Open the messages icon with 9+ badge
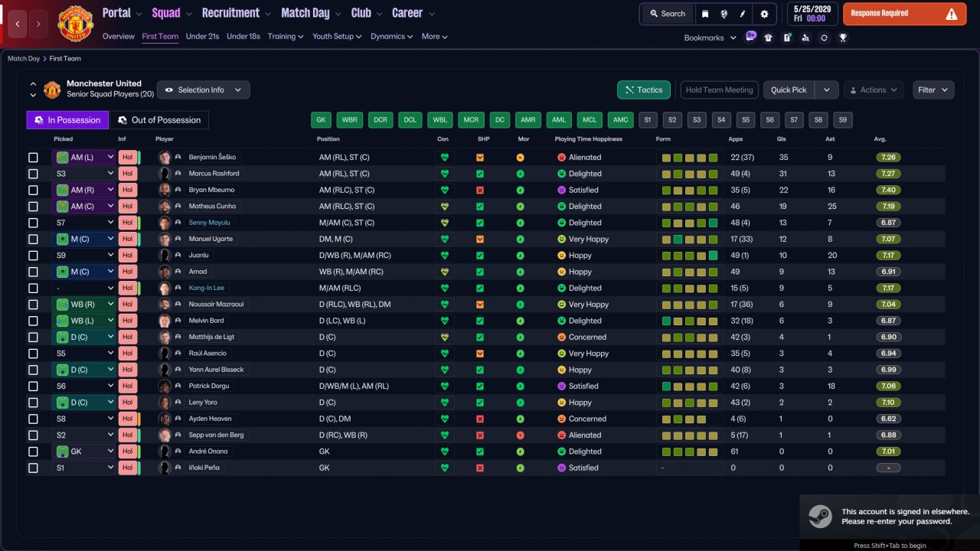The image size is (980, 551). (x=750, y=37)
